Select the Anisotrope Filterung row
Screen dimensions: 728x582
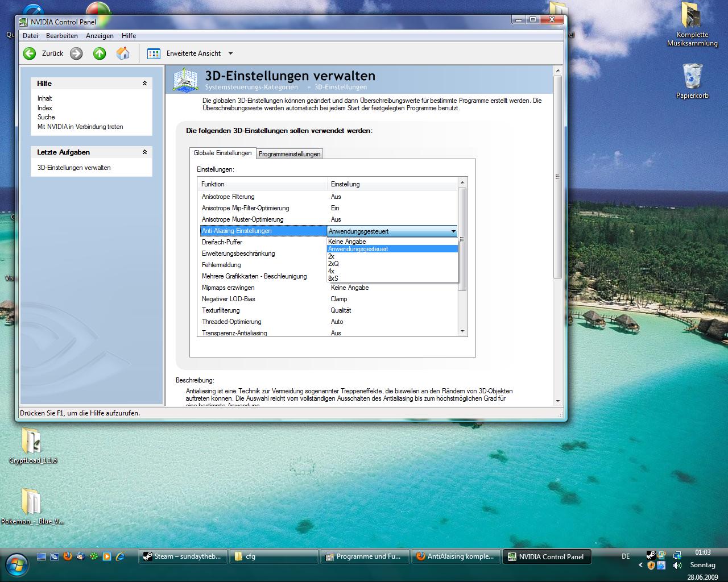pos(328,197)
